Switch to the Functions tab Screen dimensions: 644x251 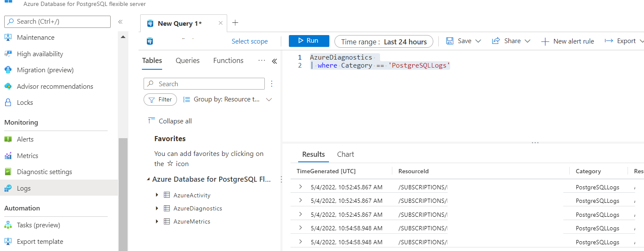pos(228,60)
